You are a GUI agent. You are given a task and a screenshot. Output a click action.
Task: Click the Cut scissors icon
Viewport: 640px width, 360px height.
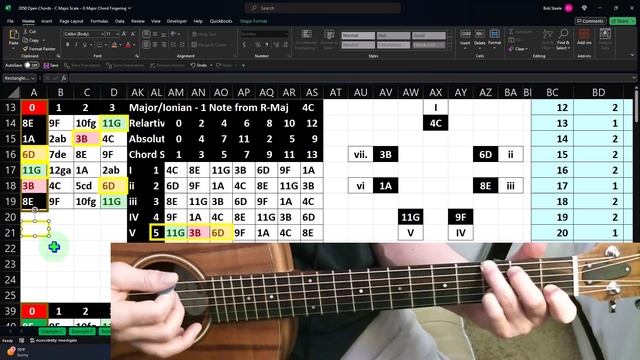[26, 31]
